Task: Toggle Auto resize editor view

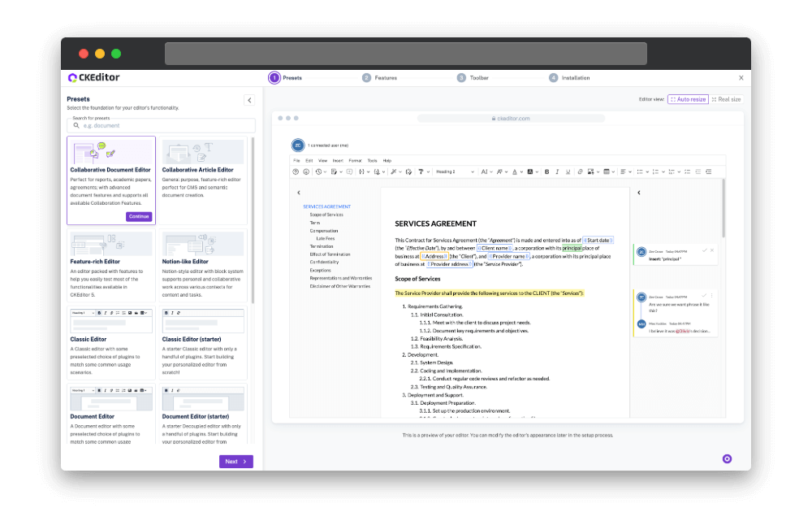Action: [x=688, y=99]
